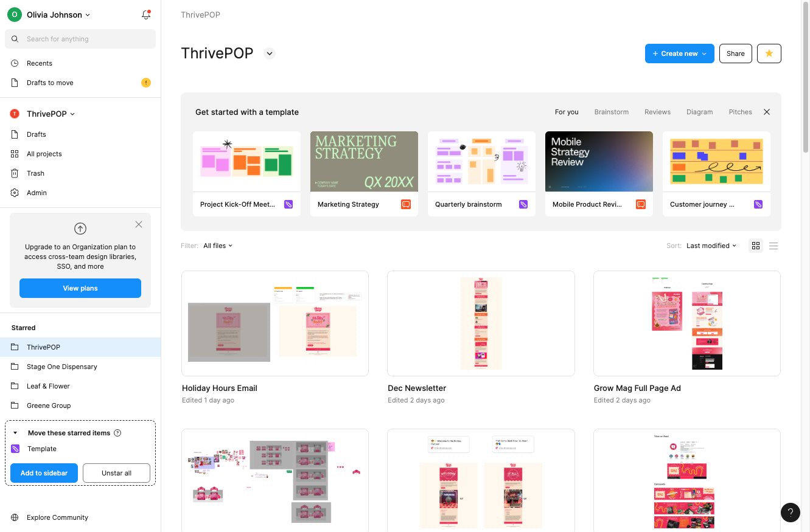This screenshot has width=810, height=532.
Task: Click the upgrade arrow circle icon
Action: point(80,229)
